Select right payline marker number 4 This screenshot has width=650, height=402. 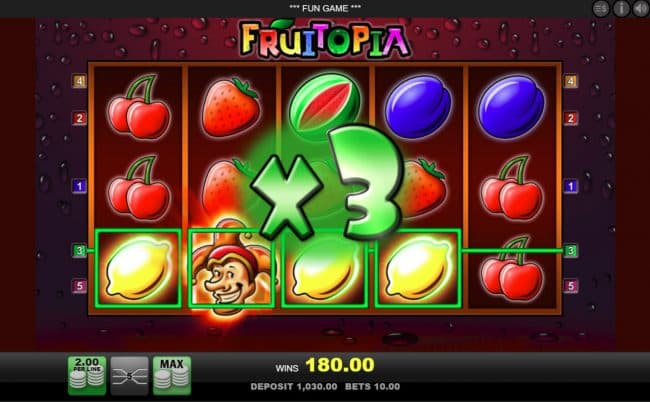click(571, 81)
